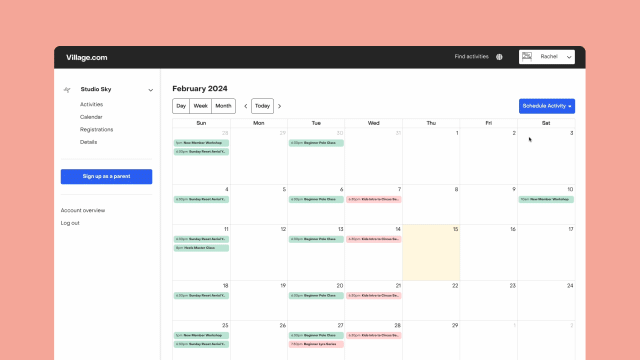
Task: Click the Log out link
Action: point(70,223)
